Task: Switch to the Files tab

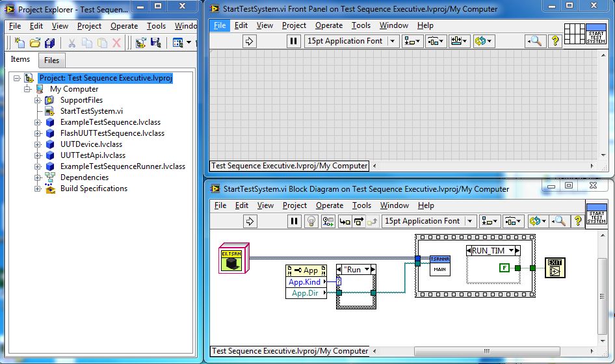Action: pyautogui.click(x=51, y=60)
